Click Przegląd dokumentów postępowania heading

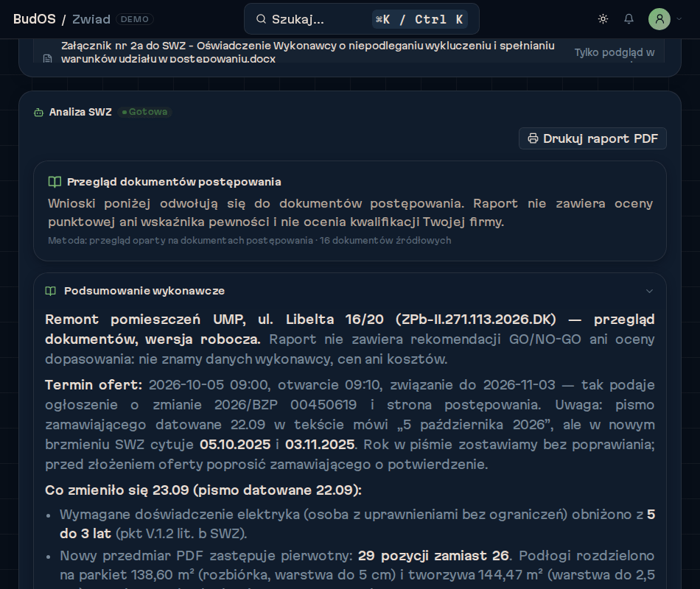(x=174, y=182)
